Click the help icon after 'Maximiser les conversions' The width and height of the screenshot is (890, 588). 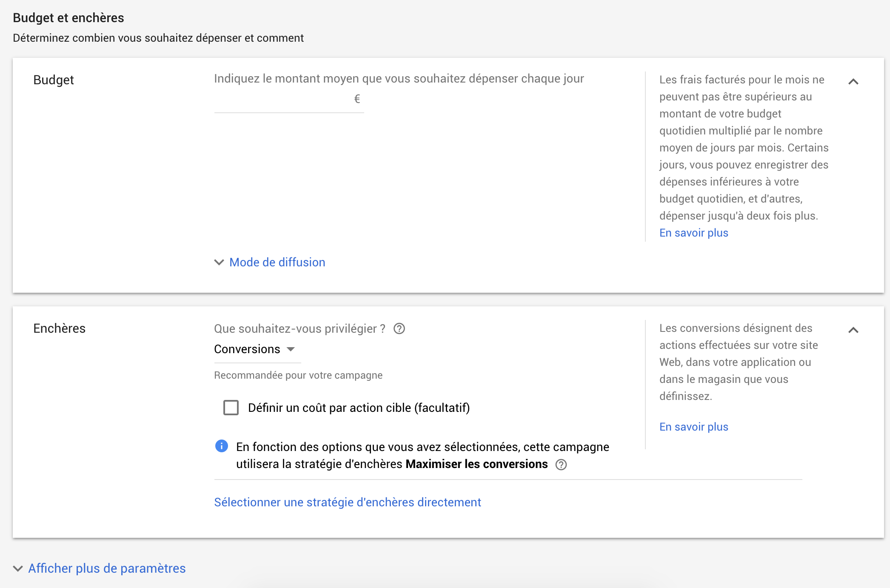click(x=561, y=465)
